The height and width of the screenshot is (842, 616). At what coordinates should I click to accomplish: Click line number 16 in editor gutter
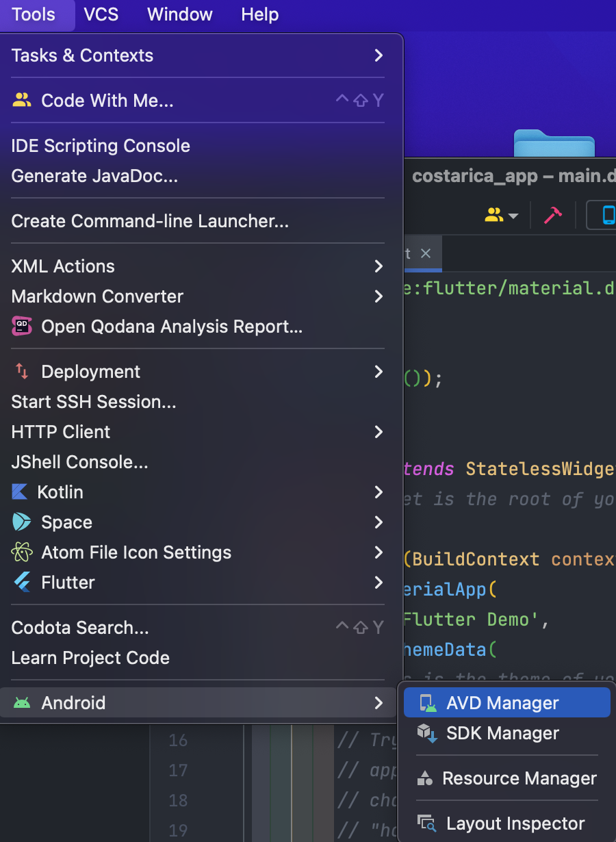[178, 741]
